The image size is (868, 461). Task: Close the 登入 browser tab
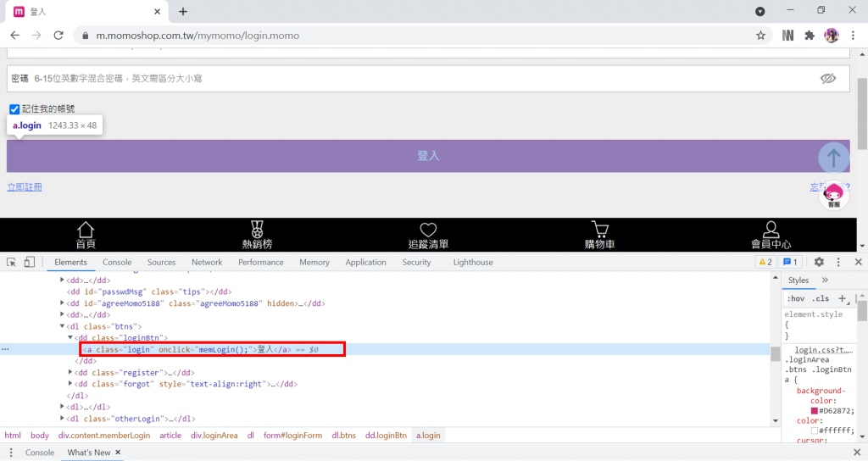click(x=157, y=11)
